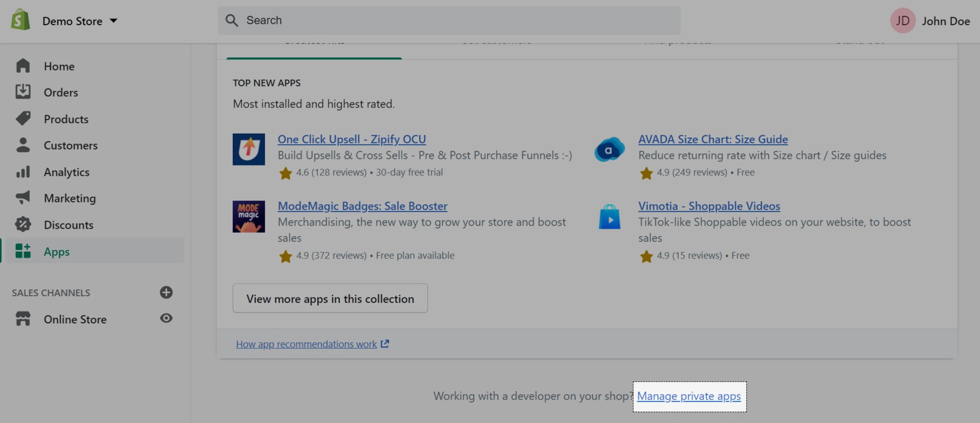Add a sales channel with plus icon
The height and width of the screenshot is (423, 980).
[x=166, y=292]
